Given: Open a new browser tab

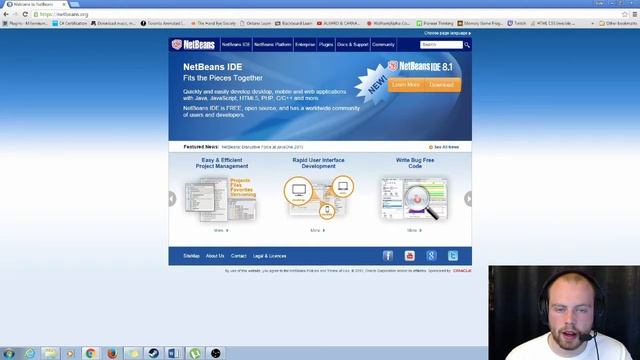Looking at the screenshot, I should click(75, 4).
